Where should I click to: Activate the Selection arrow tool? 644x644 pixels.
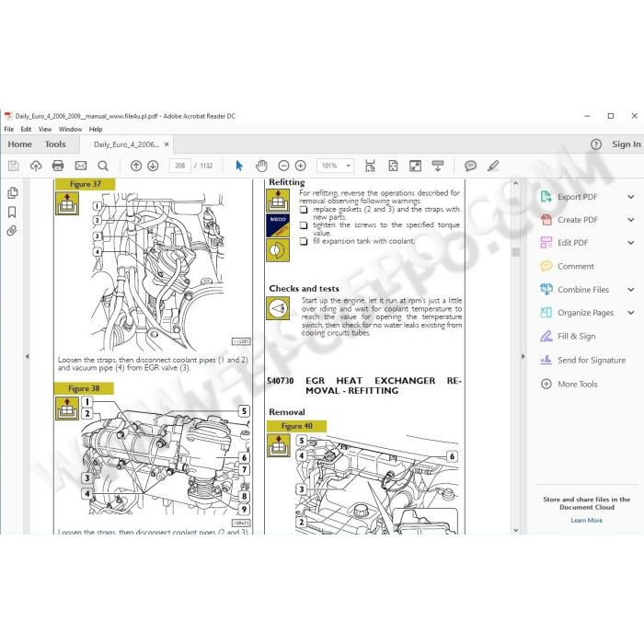point(239,166)
